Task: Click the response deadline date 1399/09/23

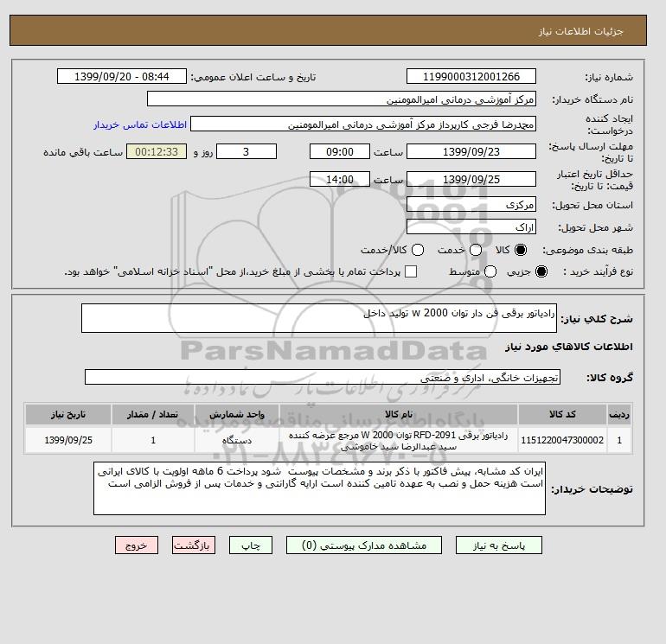Action: tap(471, 151)
